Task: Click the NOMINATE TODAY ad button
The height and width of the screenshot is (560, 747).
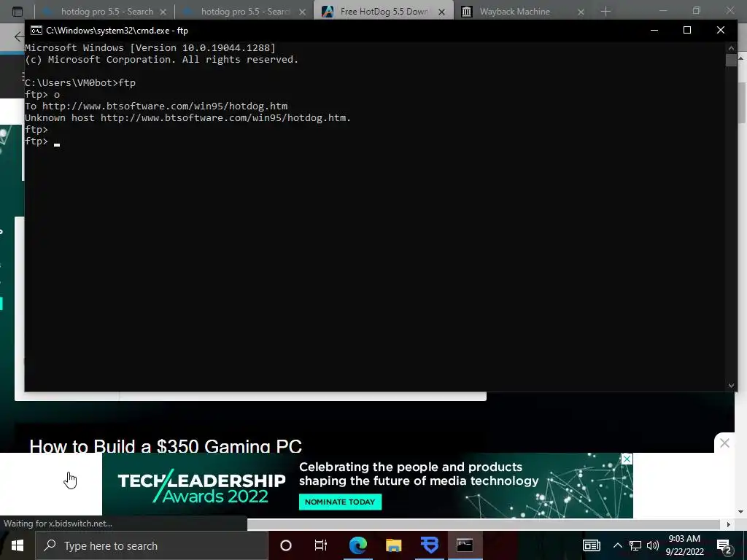Action: [x=340, y=502]
